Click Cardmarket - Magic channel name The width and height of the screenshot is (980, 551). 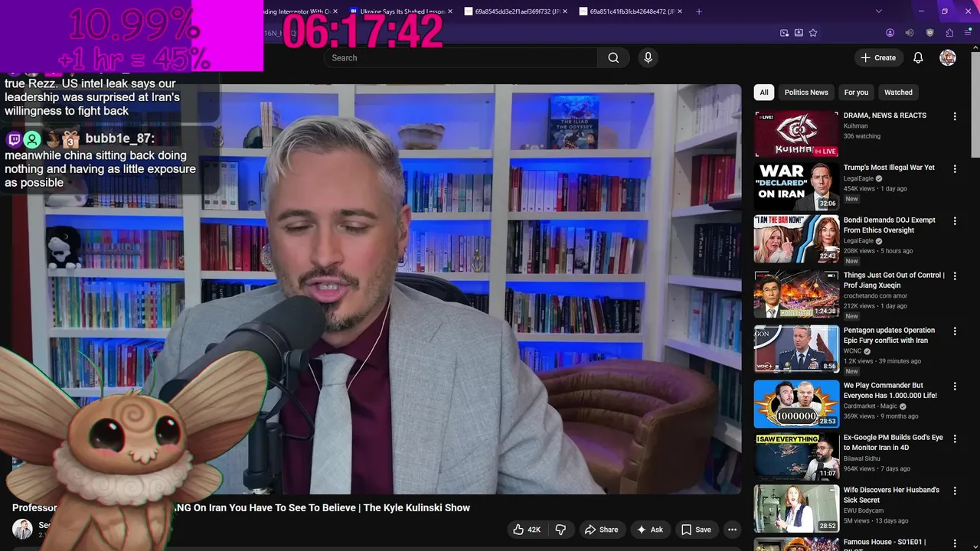870,406
